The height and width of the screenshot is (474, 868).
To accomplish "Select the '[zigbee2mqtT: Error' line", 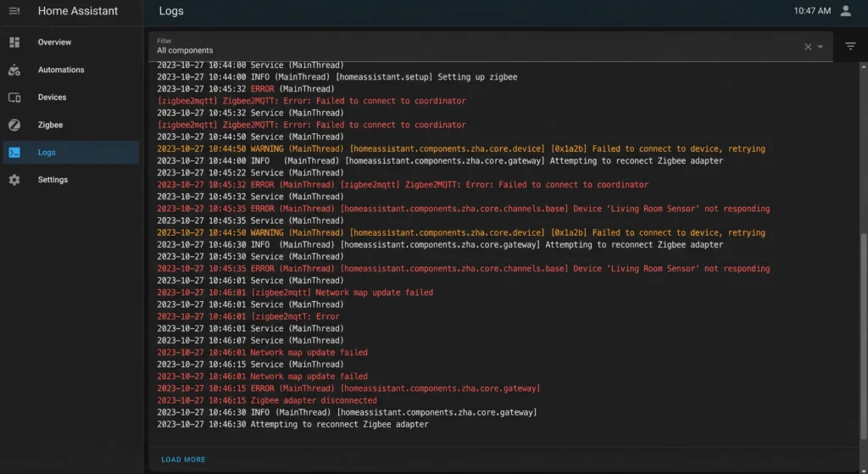I will 248,317.
